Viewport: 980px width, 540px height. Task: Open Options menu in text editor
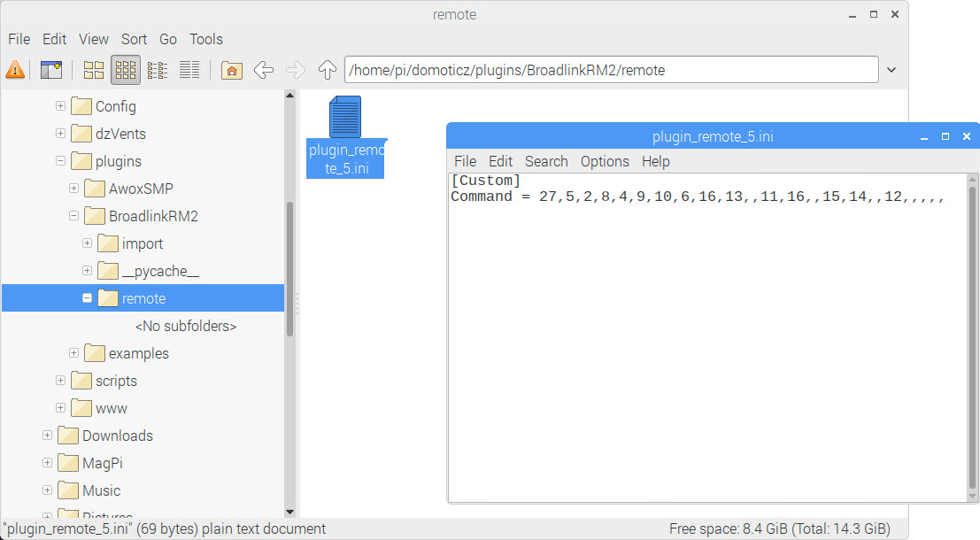[605, 161]
